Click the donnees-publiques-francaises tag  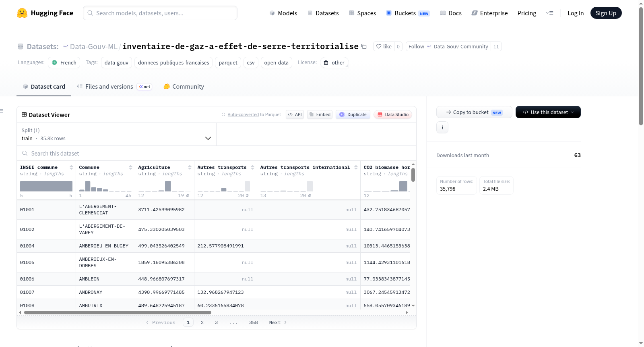tap(173, 62)
